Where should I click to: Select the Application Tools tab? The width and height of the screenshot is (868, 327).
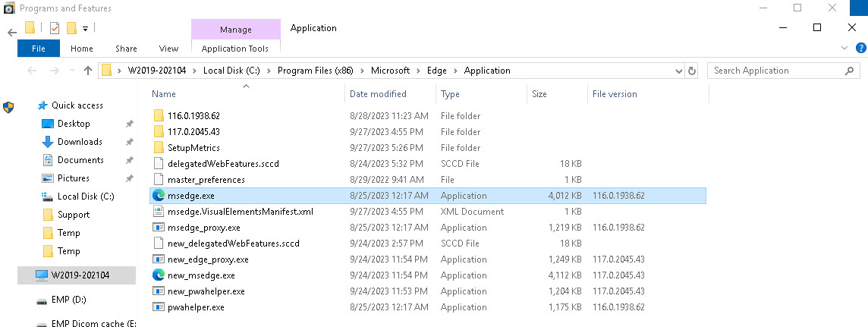point(235,49)
